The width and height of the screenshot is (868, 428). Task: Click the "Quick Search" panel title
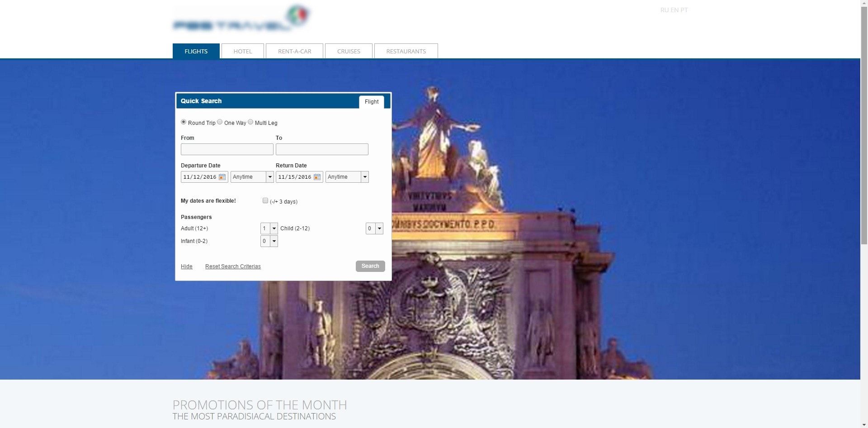click(201, 101)
